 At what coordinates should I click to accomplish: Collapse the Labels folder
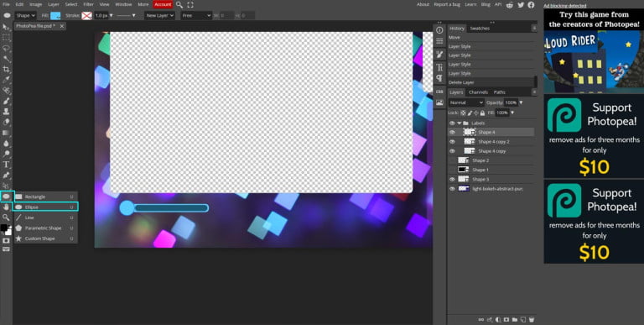pos(460,123)
